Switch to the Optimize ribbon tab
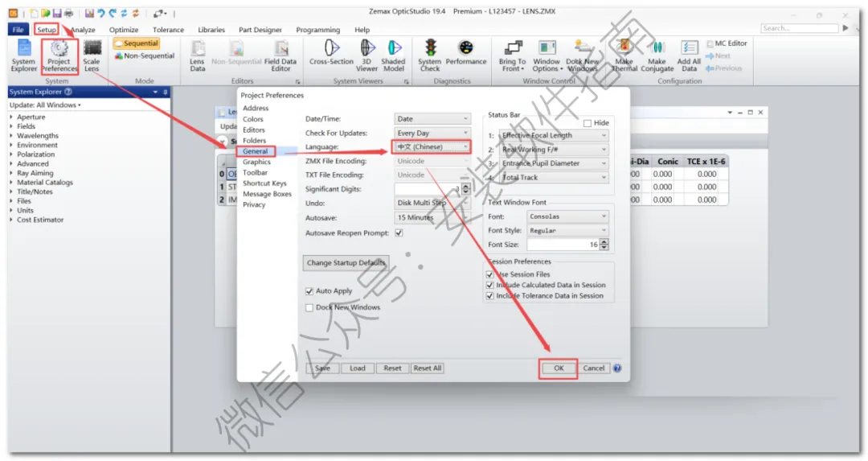 (124, 30)
